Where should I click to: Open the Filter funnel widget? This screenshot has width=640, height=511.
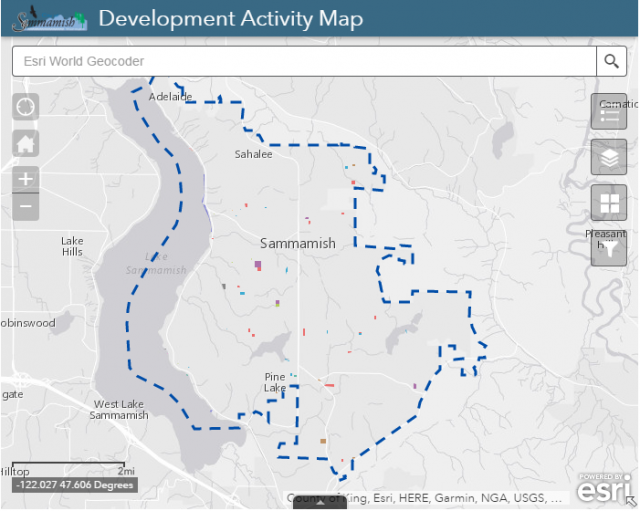pos(609,249)
